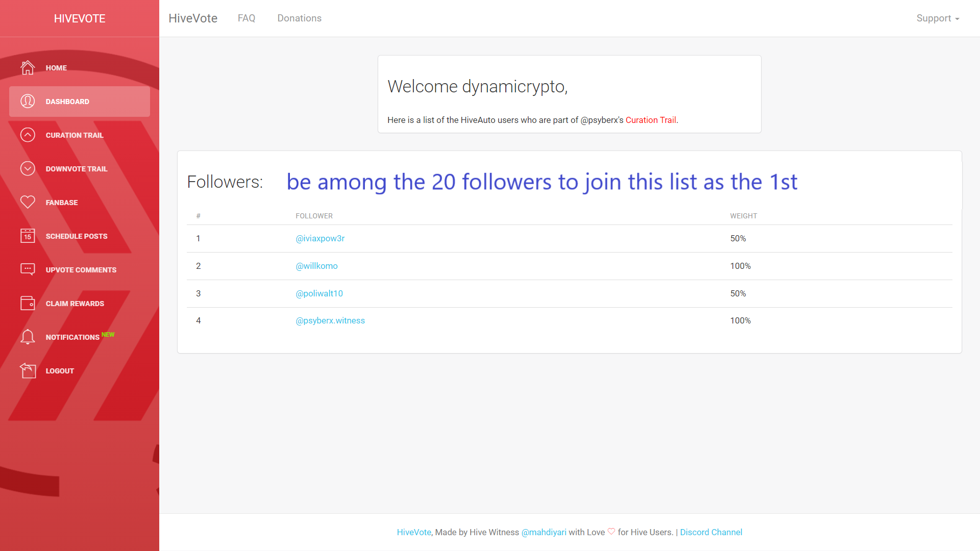Expand the Support dropdown
The height and width of the screenshot is (551, 980).
coord(938,18)
